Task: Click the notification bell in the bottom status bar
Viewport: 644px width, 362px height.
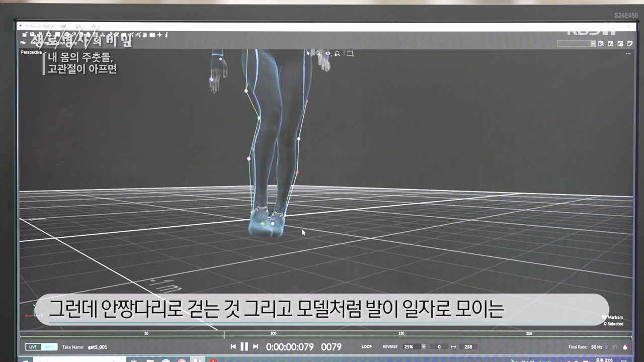Action: pyautogui.click(x=625, y=347)
